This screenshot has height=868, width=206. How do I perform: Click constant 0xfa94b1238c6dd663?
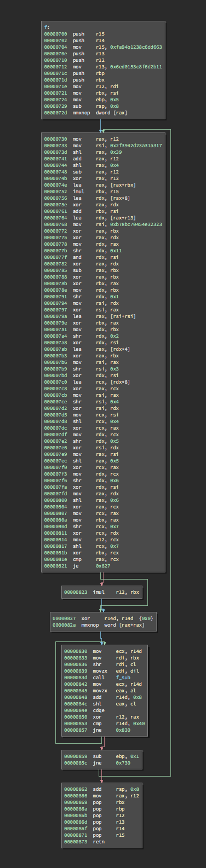(x=136, y=48)
